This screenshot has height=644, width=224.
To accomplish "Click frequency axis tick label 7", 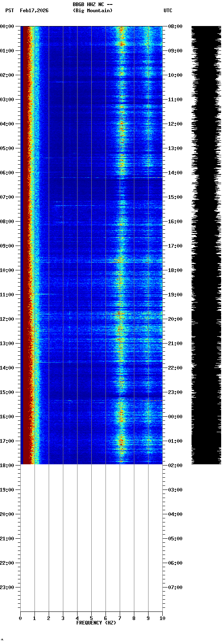I will pos(120,618).
